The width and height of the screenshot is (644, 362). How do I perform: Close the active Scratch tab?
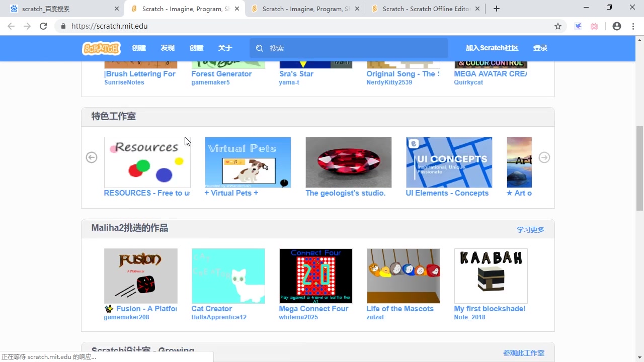pyautogui.click(x=237, y=9)
